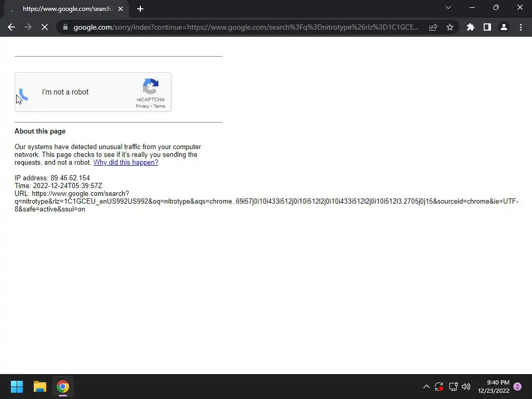
Task: Open the notification badge showing 2
Action: point(517,387)
